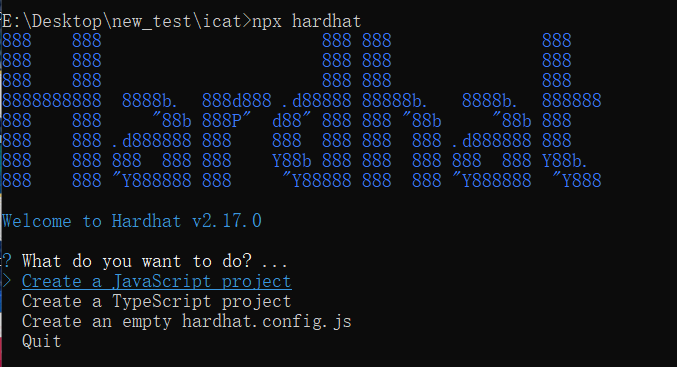The width and height of the screenshot is (677, 367).
Task: Pick Create an empty hardhat.config.js option
Action: (x=187, y=322)
